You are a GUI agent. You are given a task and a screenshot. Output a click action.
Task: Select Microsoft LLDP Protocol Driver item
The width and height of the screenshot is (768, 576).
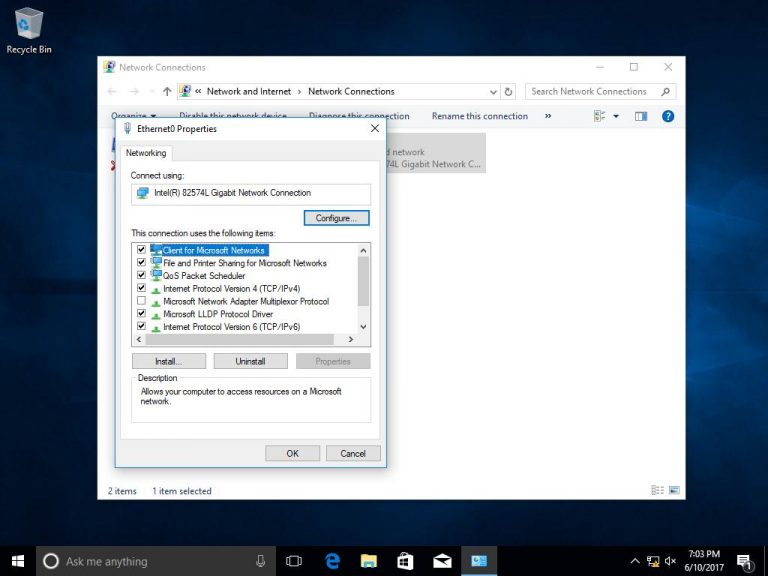pos(218,314)
